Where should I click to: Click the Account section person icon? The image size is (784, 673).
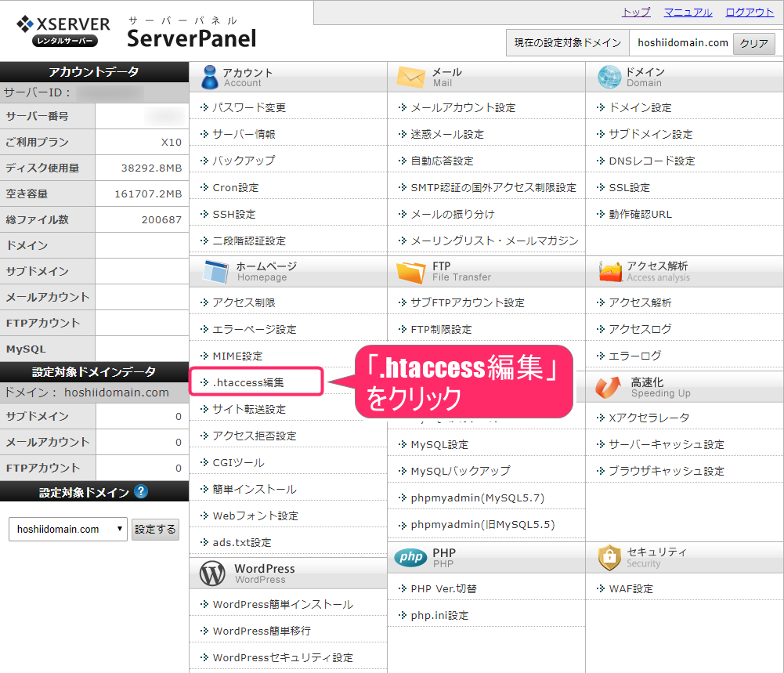210,77
